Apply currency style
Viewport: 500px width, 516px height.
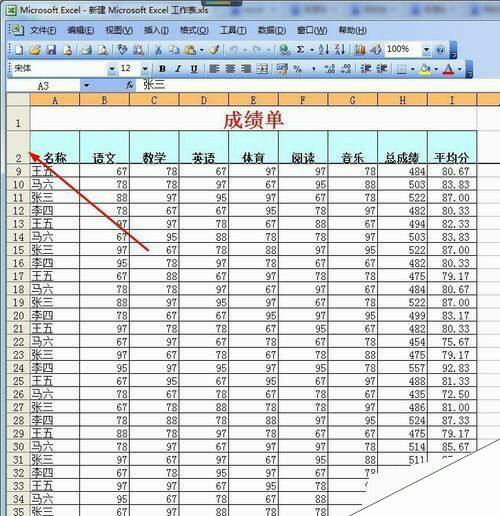point(282,69)
